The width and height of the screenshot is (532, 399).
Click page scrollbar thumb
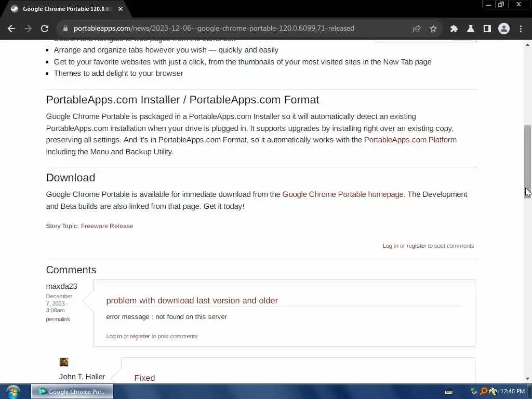click(527, 161)
